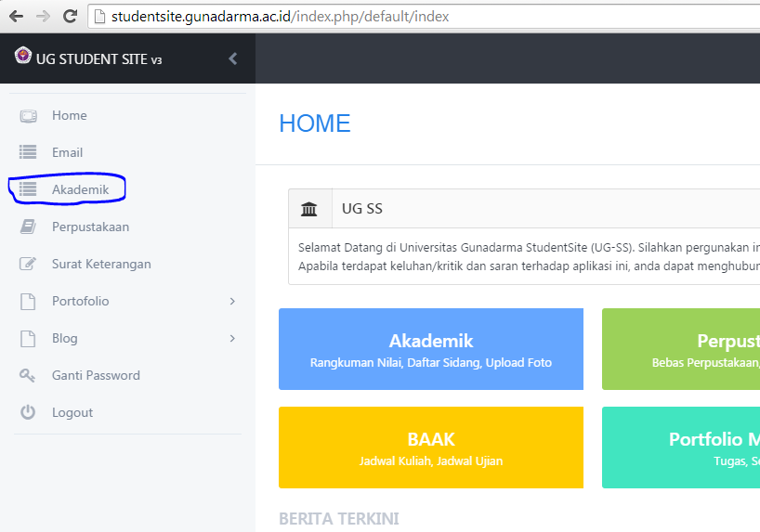Click Logout in the sidebar
Screen dimensions: 760x532
tap(72, 412)
